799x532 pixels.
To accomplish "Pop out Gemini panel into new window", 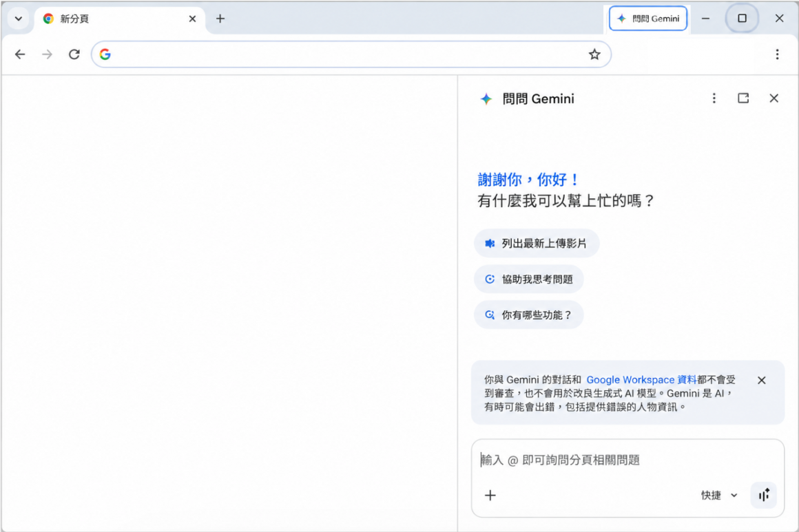I will (743, 98).
